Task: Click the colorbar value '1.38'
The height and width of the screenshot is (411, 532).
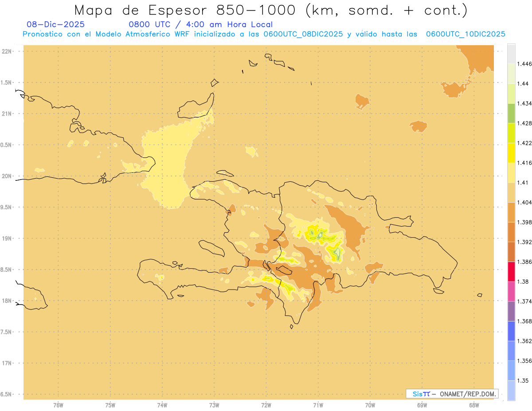Action: [523, 282]
